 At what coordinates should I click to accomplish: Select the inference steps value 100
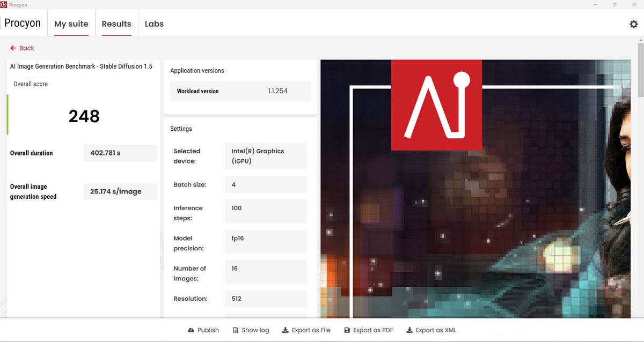click(x=266, y=211)
